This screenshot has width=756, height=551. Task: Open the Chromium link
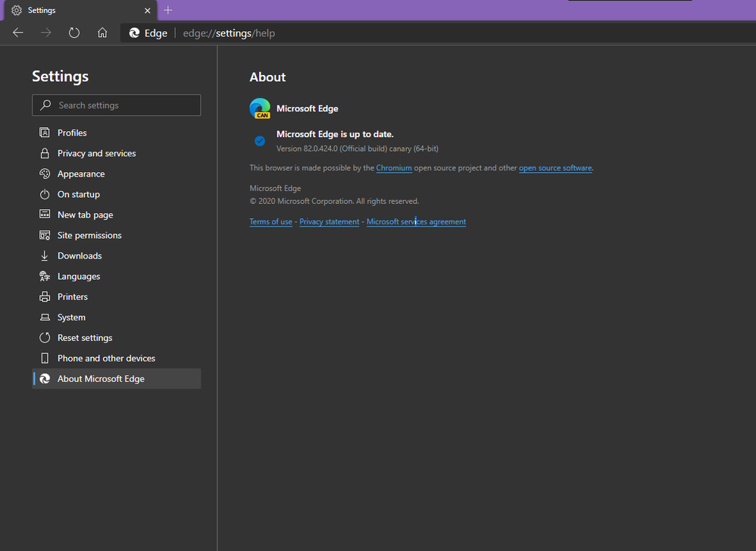click(394, 168)
